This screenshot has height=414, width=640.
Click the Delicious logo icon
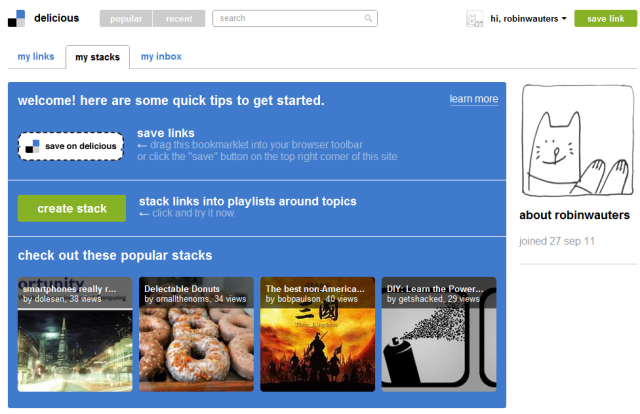click(x=15, y=18)
